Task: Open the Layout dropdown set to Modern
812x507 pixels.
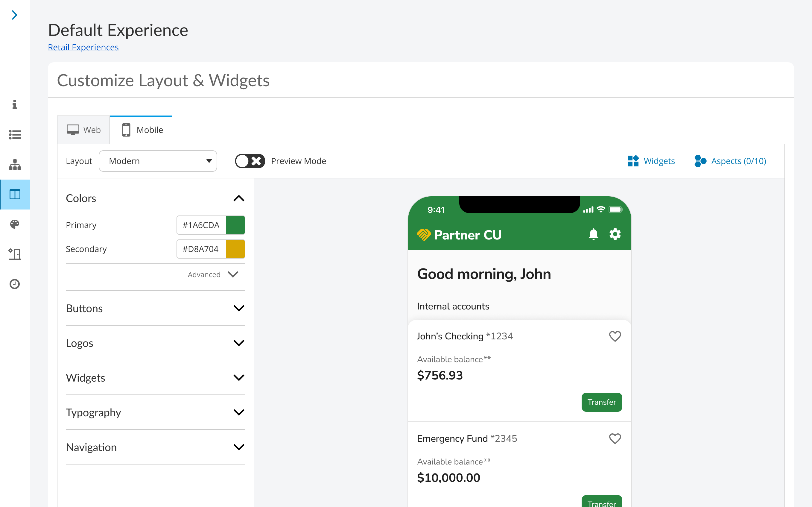Action: (158, 161)
